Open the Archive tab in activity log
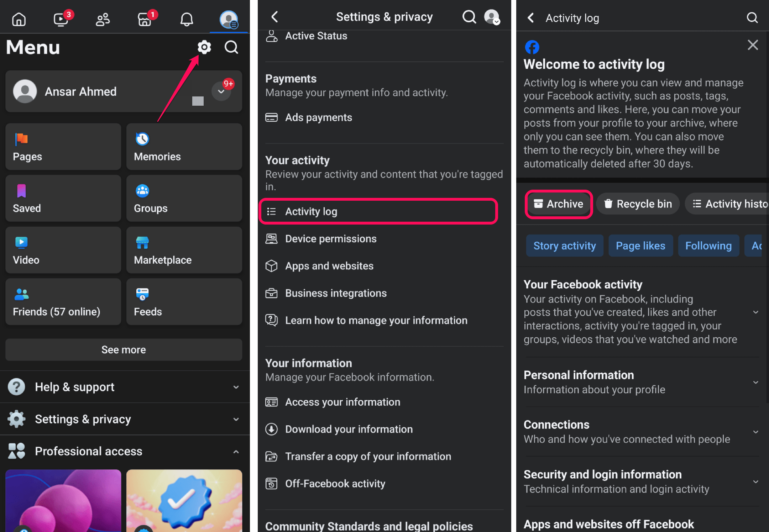Viewport: 769px width, 532px height. pos(558,203)
